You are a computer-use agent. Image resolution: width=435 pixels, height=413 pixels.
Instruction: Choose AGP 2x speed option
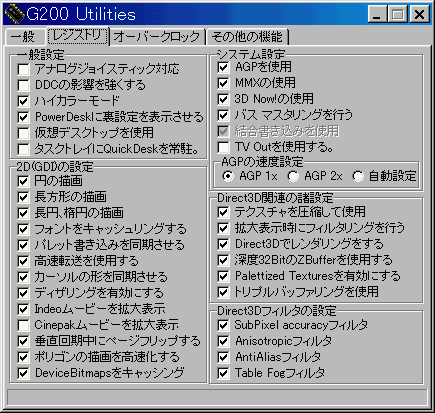pyautogui.click(x=293, y=176)
